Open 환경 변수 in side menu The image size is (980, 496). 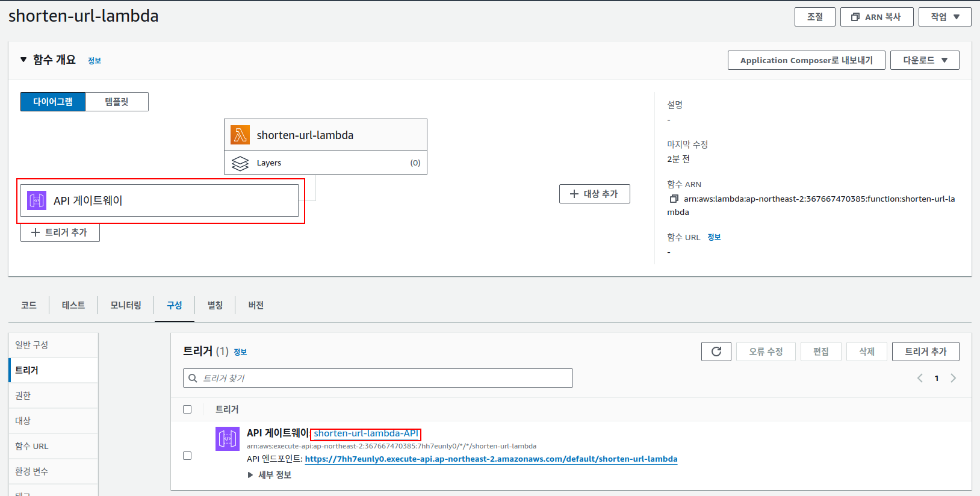coord(53,471)
